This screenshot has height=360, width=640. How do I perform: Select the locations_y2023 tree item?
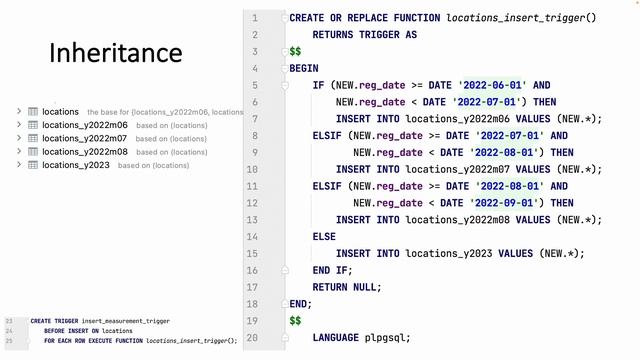coord(76,165)
